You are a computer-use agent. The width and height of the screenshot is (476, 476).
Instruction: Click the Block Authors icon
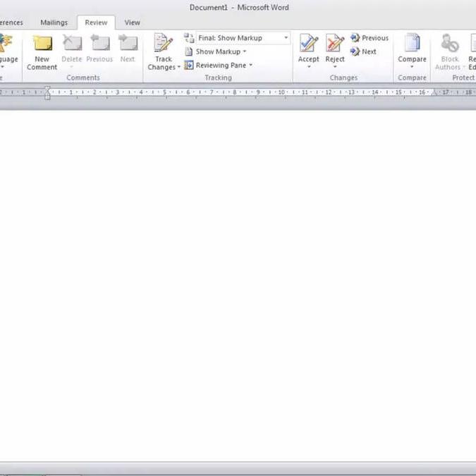(450, 43)
